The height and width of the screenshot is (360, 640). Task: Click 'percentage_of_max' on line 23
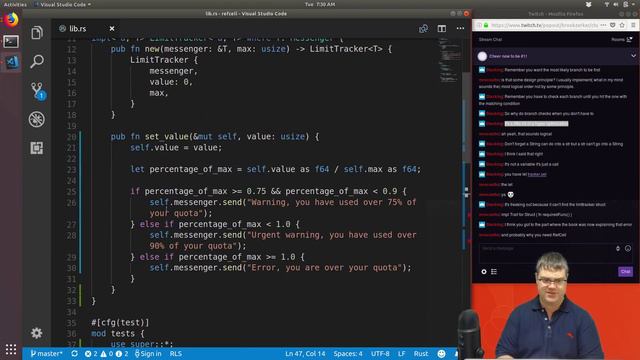191,169
